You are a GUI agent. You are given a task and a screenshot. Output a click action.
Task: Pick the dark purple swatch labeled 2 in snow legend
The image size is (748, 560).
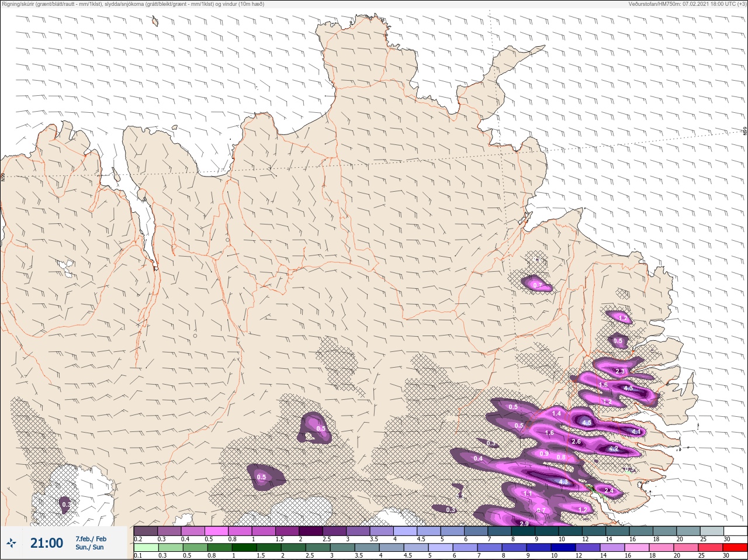[x=311, y=531]
